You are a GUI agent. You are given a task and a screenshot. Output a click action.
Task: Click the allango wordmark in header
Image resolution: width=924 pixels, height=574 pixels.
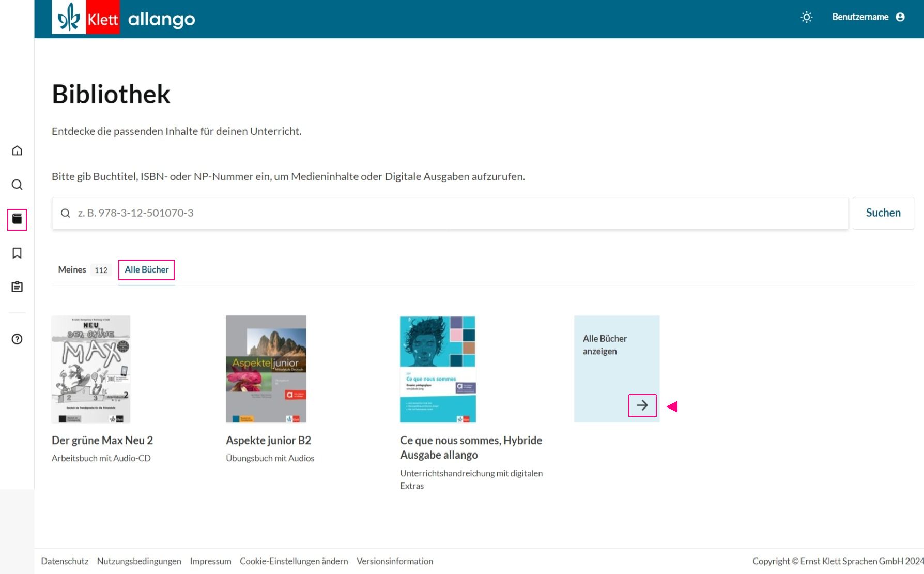tap(162, 20)
